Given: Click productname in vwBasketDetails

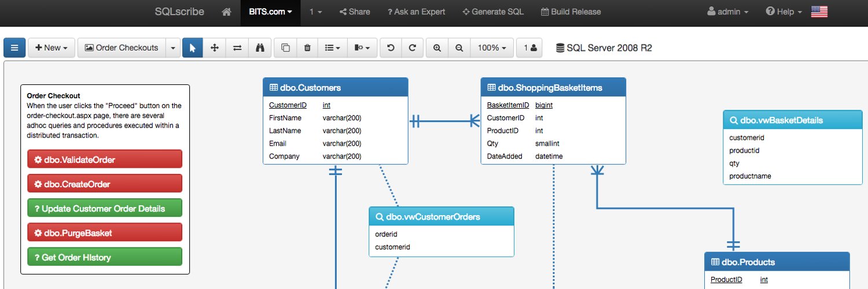Looking at the screenshot, I should (x=750, y=176).
